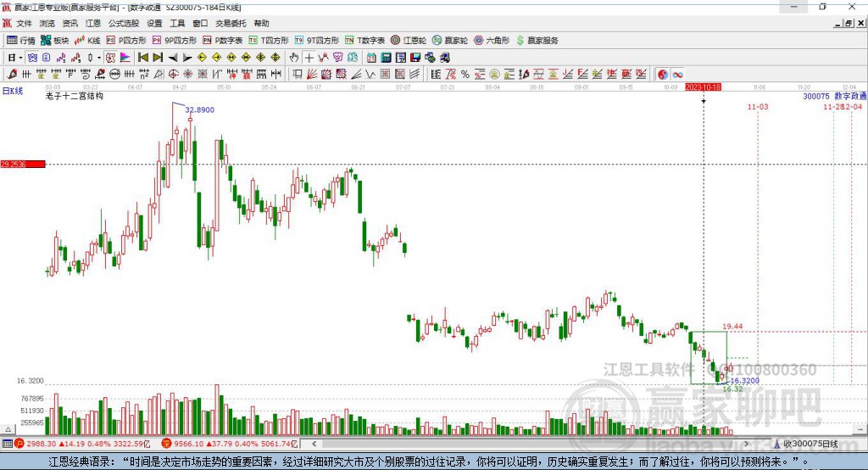Open the 公式选股 menu
Image resolution: width=868 pixels, height=470 pixels.
124,23
